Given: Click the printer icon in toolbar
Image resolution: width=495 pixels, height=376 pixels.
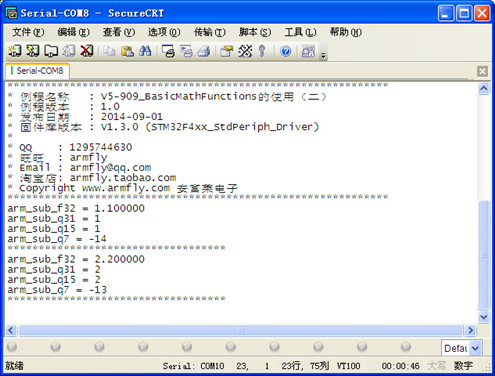Looking at the screenshot, I should coord(204,51).
